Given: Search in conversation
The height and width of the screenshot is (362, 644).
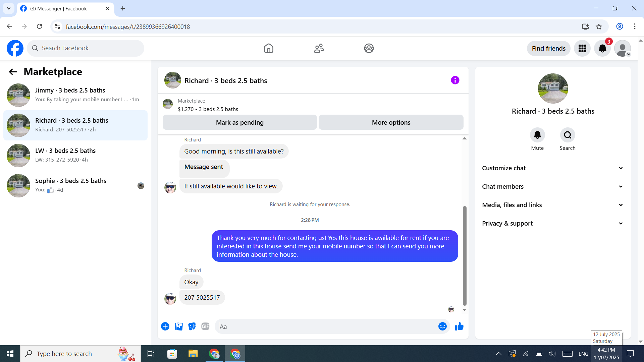Looking at the screenshot, I should coord(568,135).
